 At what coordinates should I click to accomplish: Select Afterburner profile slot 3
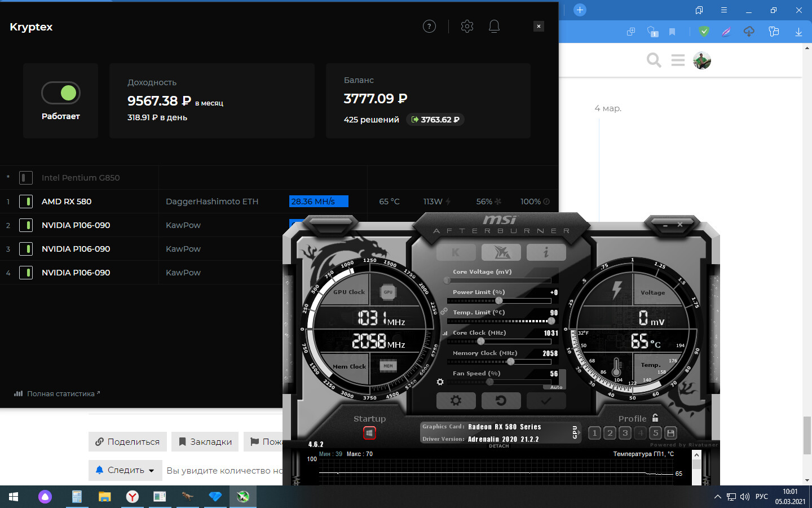pos(625,433)
